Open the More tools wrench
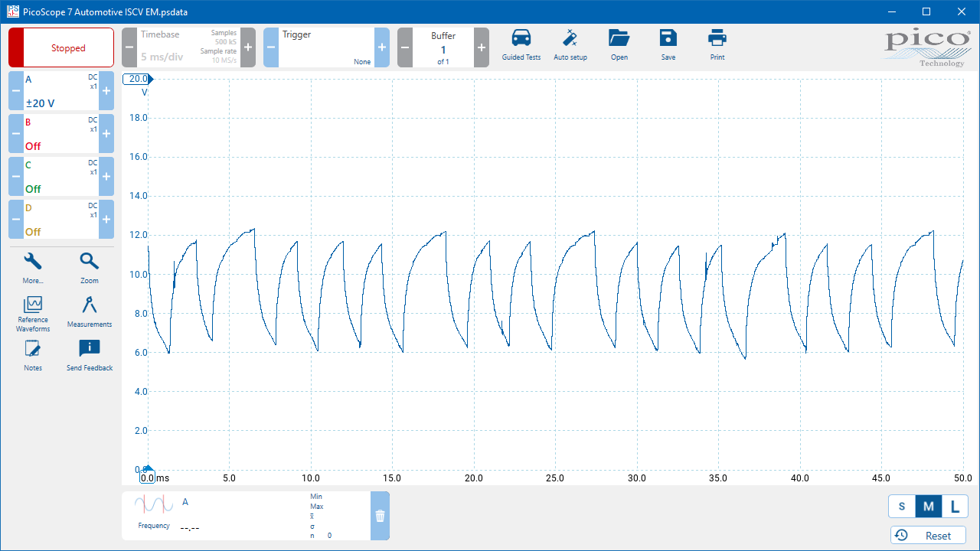This screenshot has height=551, width=980. [33, 268]
